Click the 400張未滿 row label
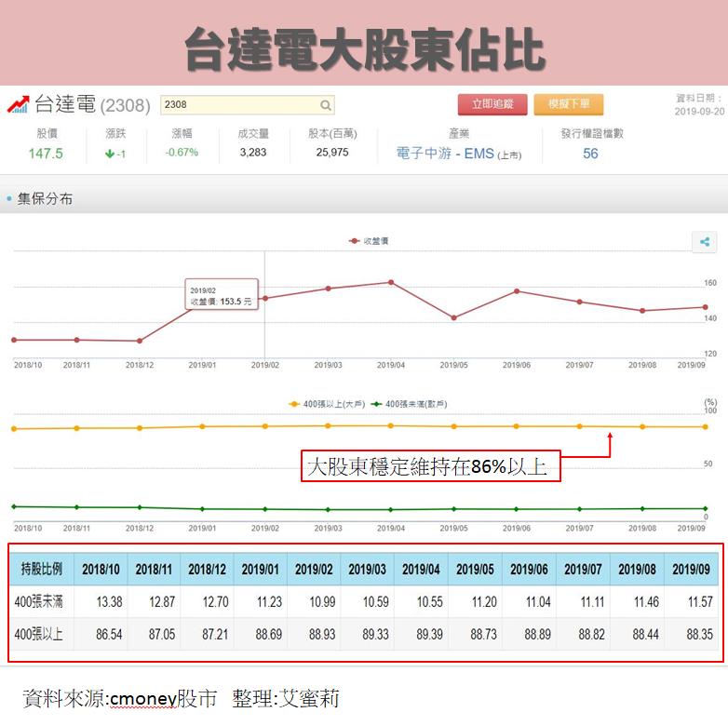 (38, 602)
